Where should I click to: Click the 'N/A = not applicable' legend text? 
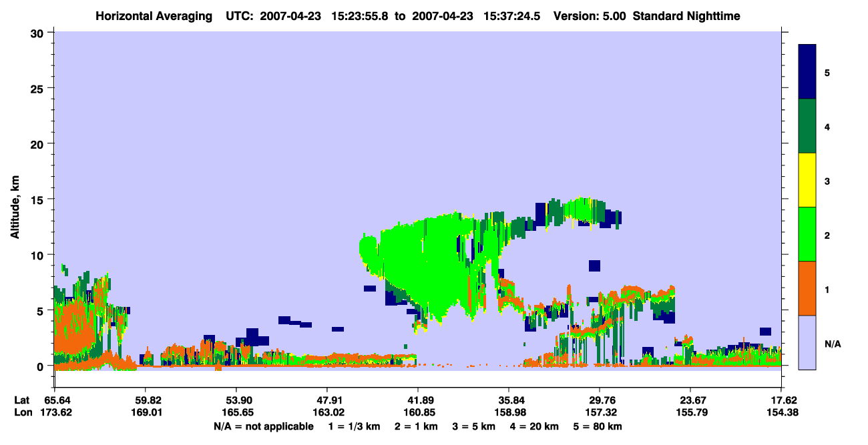(263, 426)
